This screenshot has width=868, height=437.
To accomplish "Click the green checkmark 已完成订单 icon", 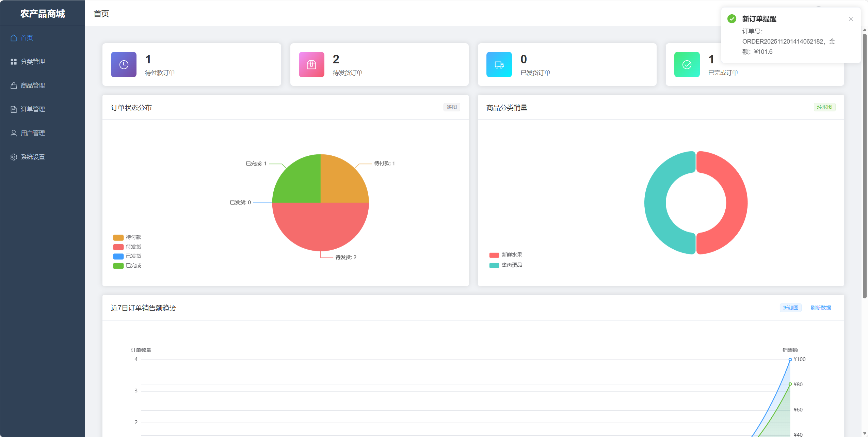I will [687, 64].
